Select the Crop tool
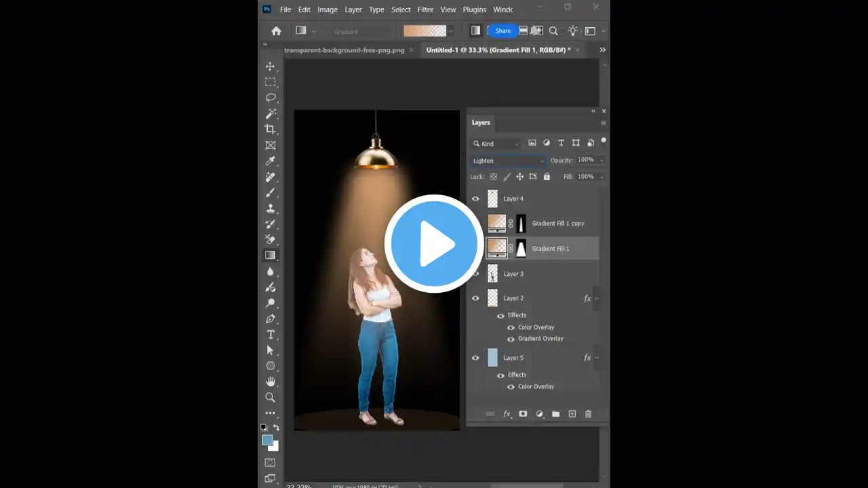 [270, 129]
